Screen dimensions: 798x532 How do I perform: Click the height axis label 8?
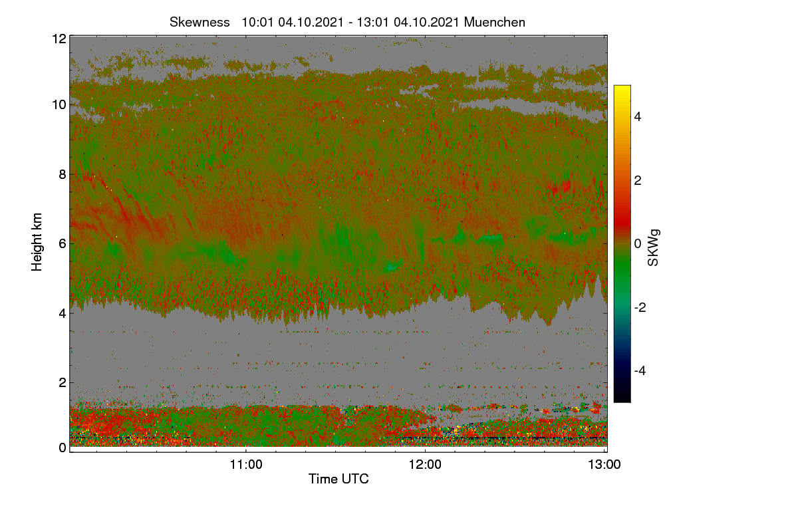point(63,174)
